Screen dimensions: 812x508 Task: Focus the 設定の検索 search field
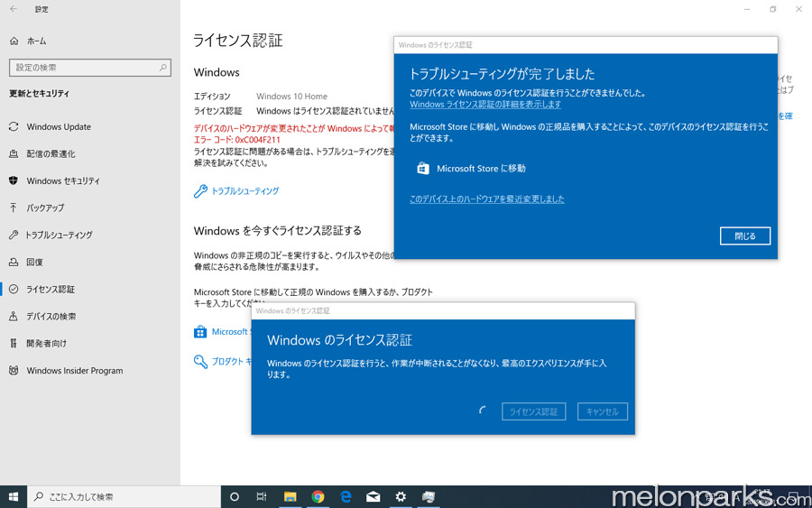coord(90,68)
